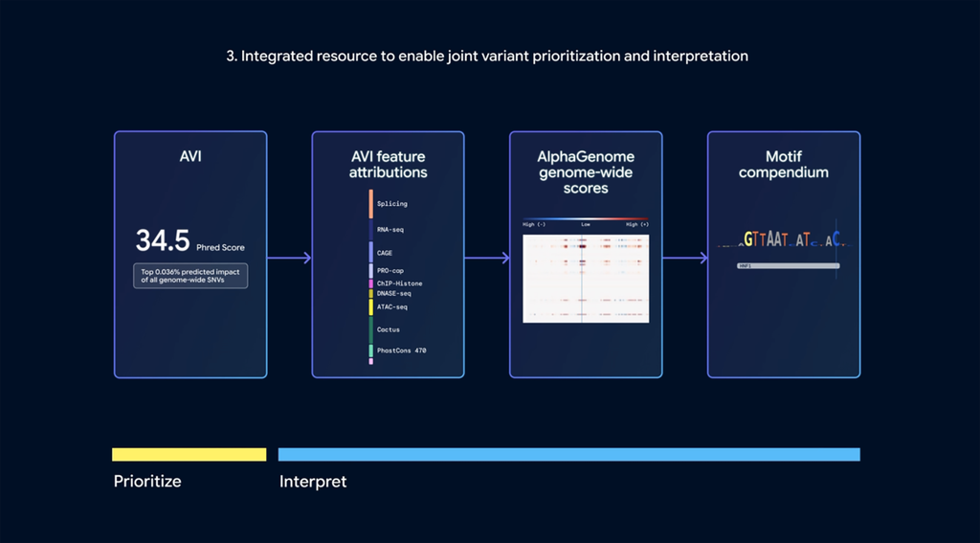
Task: Click the 'Motif compendium' heading
Action: coord(784,165)
